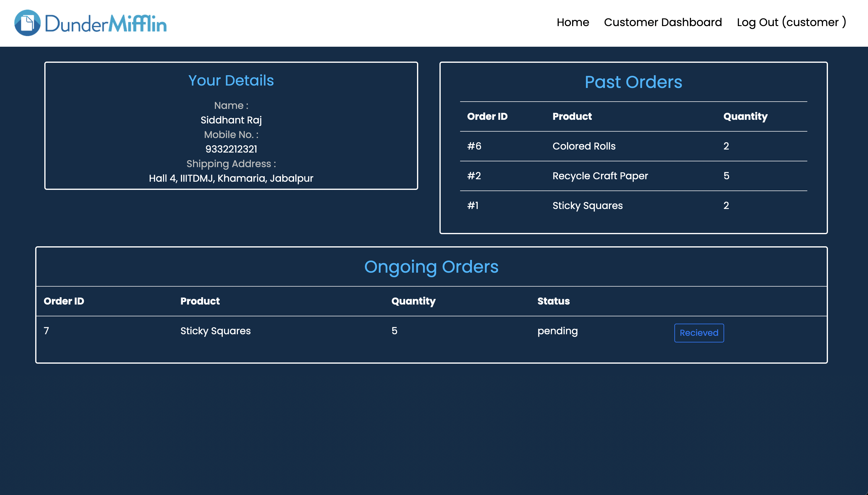Select the shipping address text
Viewport: 868px width, 495px height.
[231, 178]
